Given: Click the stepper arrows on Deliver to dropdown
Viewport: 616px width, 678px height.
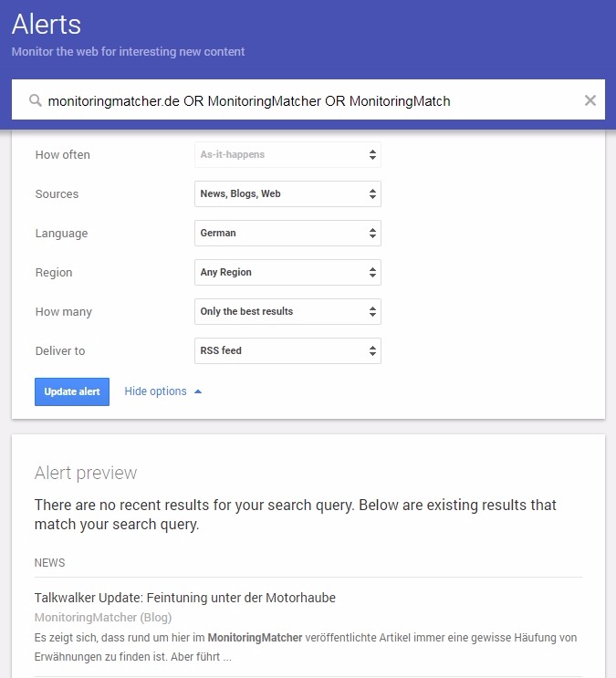Looking at the screenshot, I should click(372, 351).
